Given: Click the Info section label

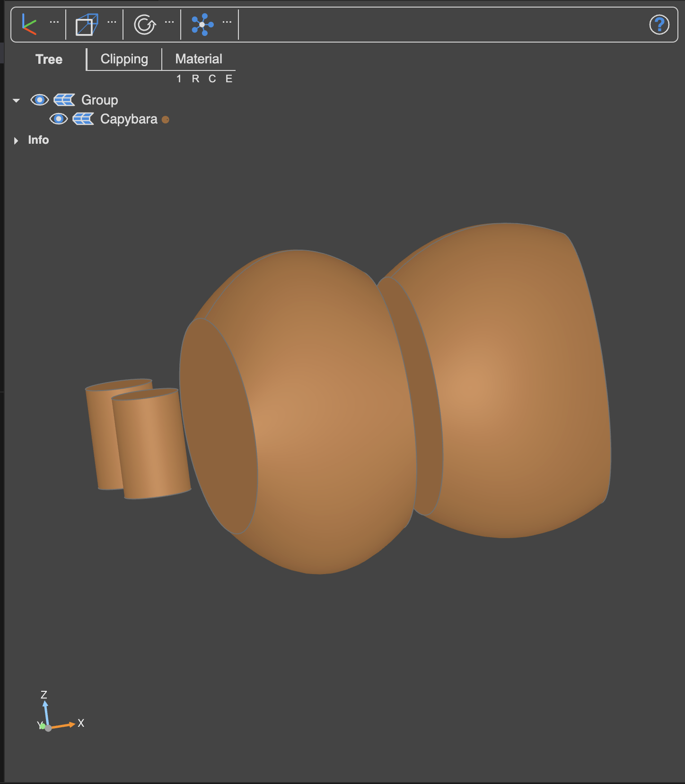Looking at the screenshot, I should tap(38, 140).
